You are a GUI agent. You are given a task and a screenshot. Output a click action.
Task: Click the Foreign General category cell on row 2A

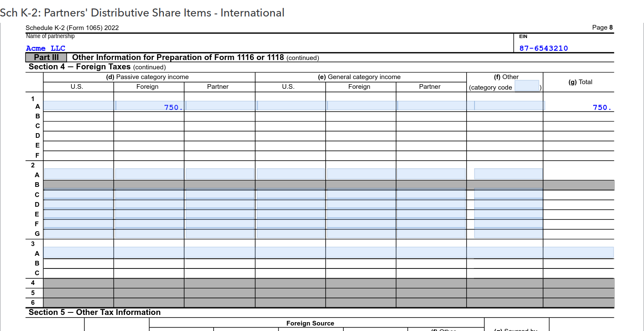[x=361, y=173]
